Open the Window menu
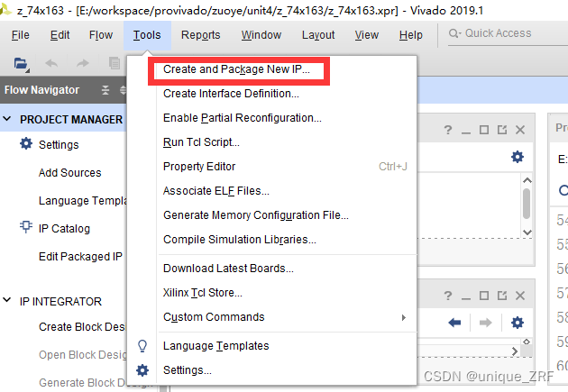 click(x=261, y=35)
